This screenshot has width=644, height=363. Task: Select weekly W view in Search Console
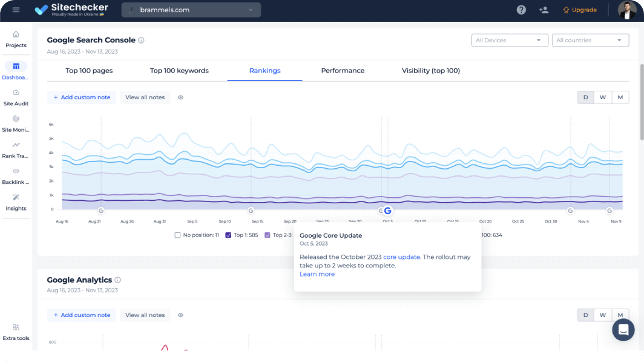[602, 97]
